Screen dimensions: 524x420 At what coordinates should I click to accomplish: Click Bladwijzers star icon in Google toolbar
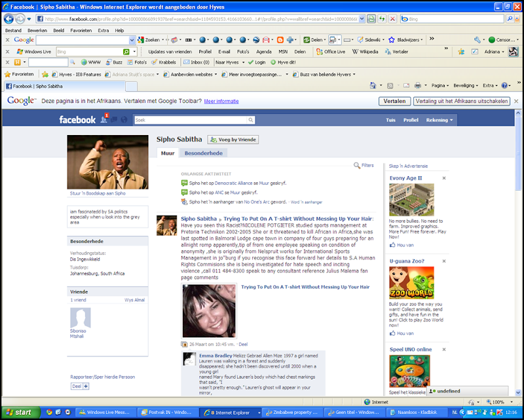[392, 40]
